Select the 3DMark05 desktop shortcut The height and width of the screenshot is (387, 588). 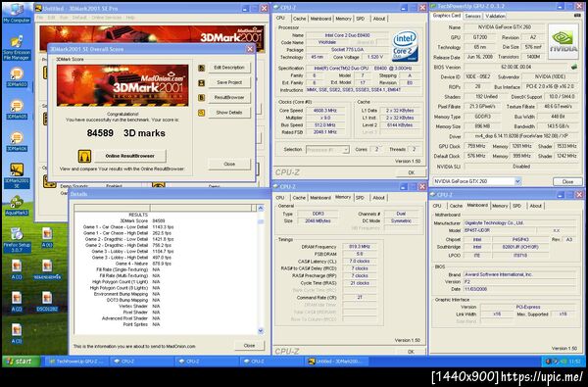(17, 109)
